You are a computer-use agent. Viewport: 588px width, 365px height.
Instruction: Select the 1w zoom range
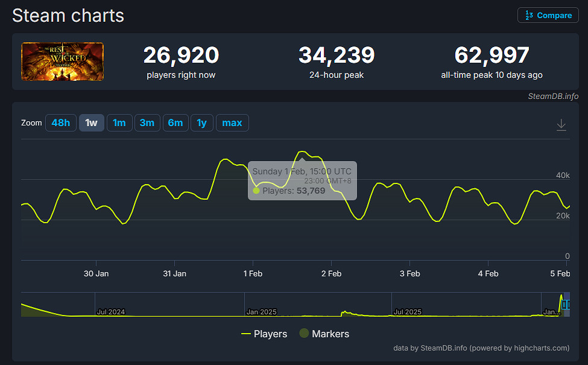91,123
